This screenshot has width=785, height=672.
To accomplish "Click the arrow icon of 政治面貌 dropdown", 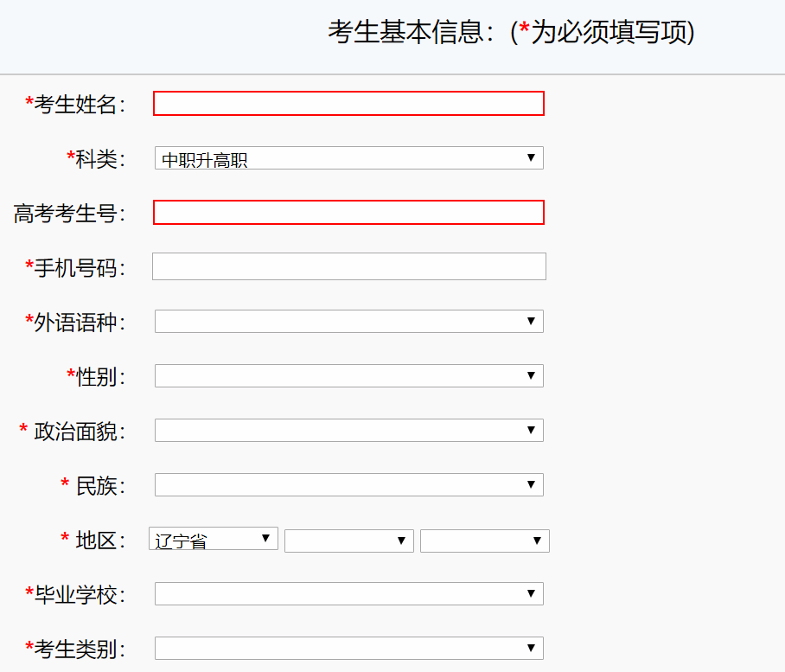I will 531,431.
